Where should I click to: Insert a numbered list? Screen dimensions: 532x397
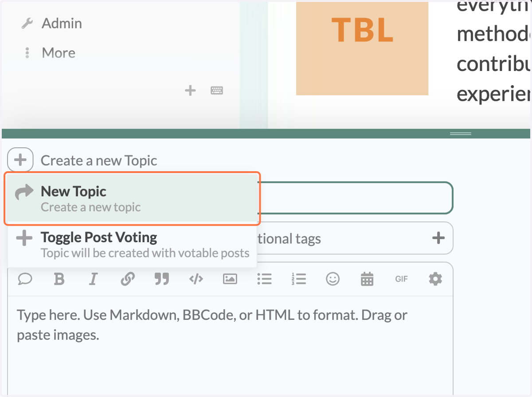pyautogui.click(x=299, y=279)
